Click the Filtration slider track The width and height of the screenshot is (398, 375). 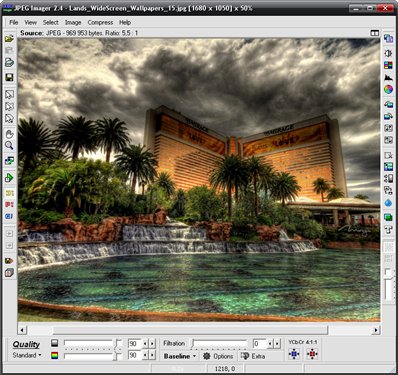point(220,344)
